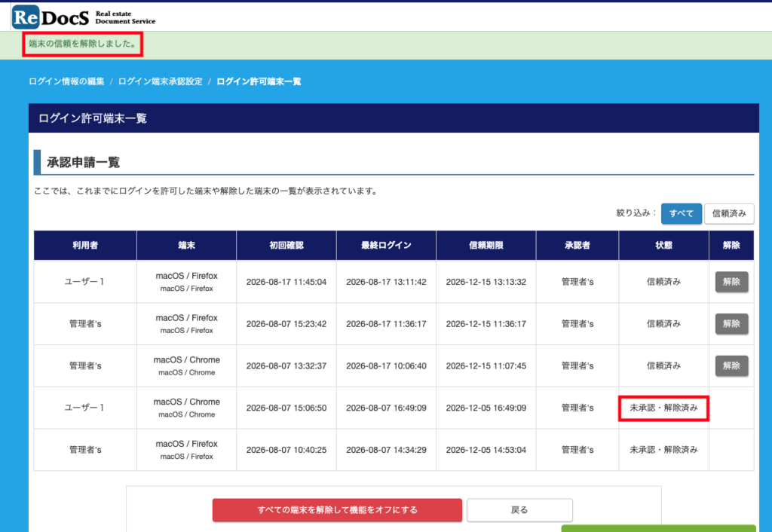Click the 戻る button

pos(519,510)
